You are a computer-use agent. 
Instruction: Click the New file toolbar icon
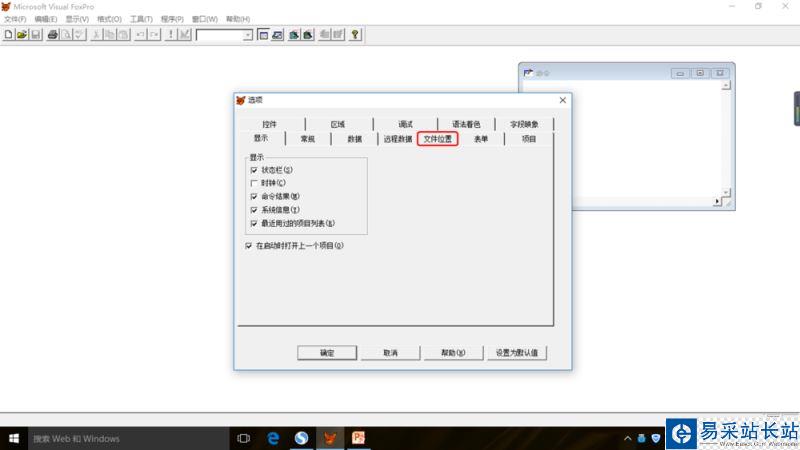coord(9,35)
